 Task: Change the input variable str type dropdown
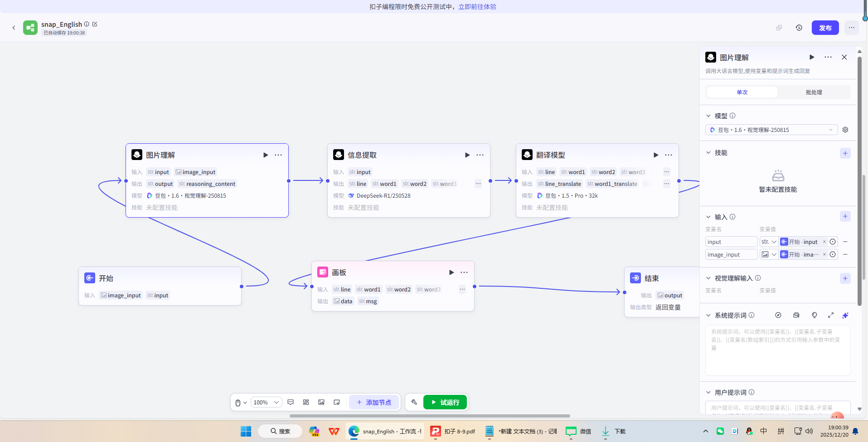click(x=769, y=242)
